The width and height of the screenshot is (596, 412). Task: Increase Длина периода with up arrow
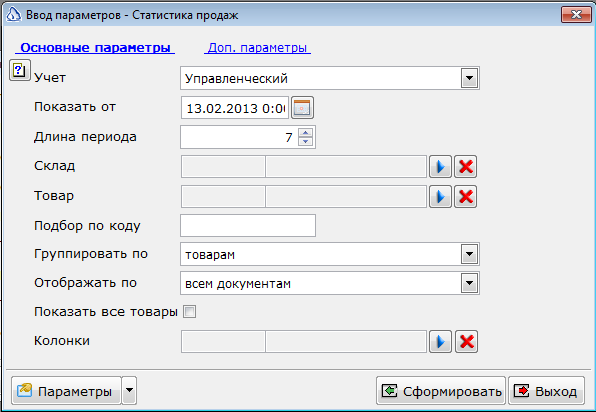click(x=306, y=133)
